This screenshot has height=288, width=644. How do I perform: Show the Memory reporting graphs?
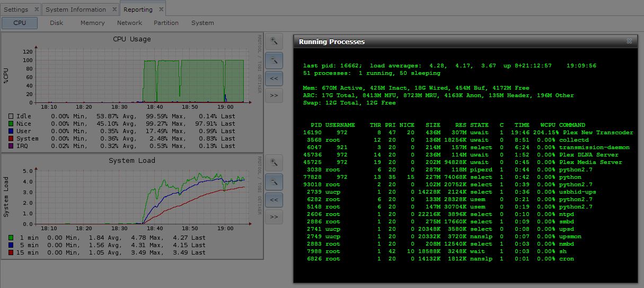coord(92,23)
